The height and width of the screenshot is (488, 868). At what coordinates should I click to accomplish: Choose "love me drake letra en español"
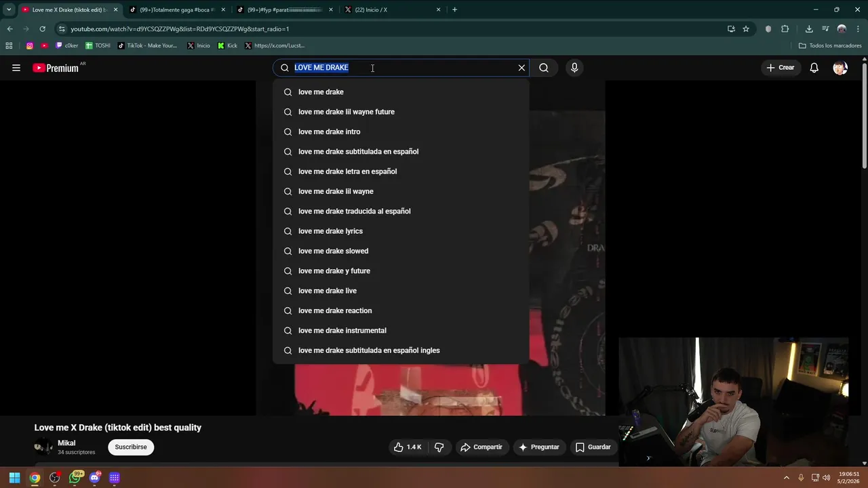coord(401,171)
